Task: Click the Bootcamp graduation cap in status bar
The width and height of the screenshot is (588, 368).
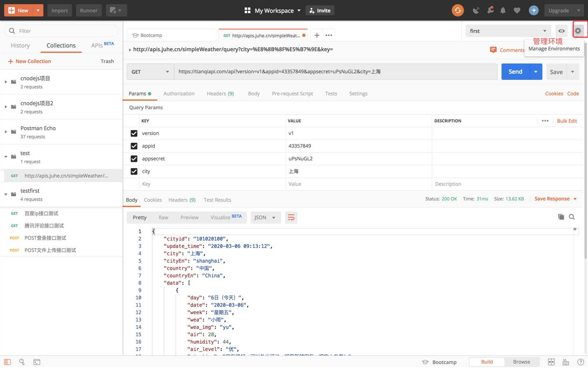Action: pos(425,362)
